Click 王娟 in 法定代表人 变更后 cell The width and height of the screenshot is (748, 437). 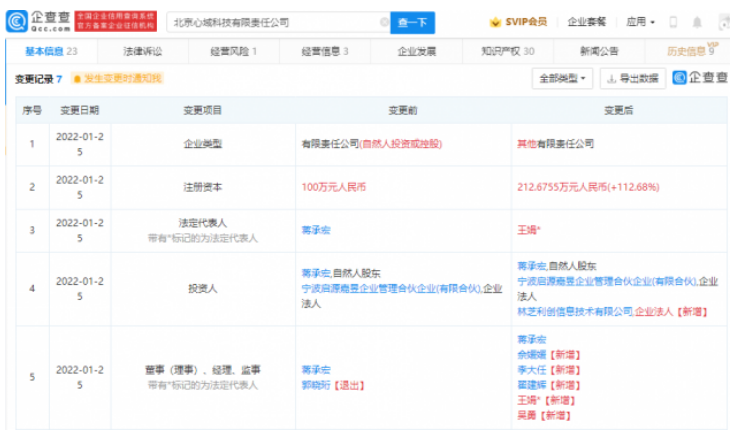coord(529,230)
